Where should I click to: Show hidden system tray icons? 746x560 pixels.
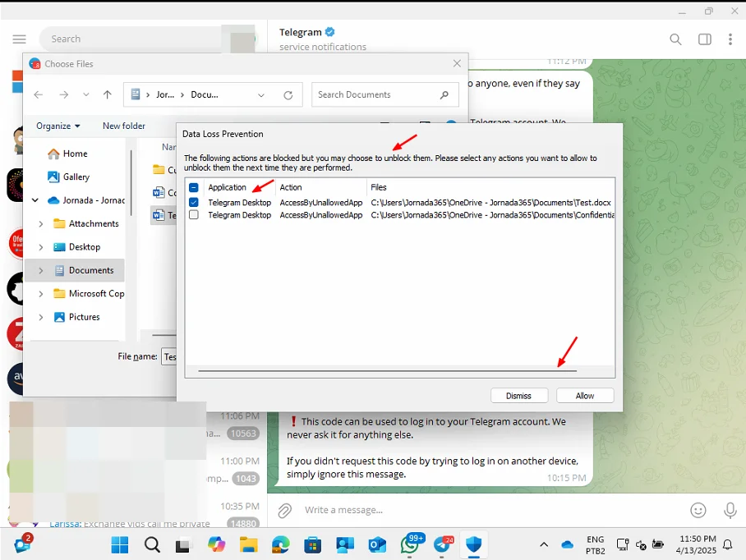coord(544,544)
